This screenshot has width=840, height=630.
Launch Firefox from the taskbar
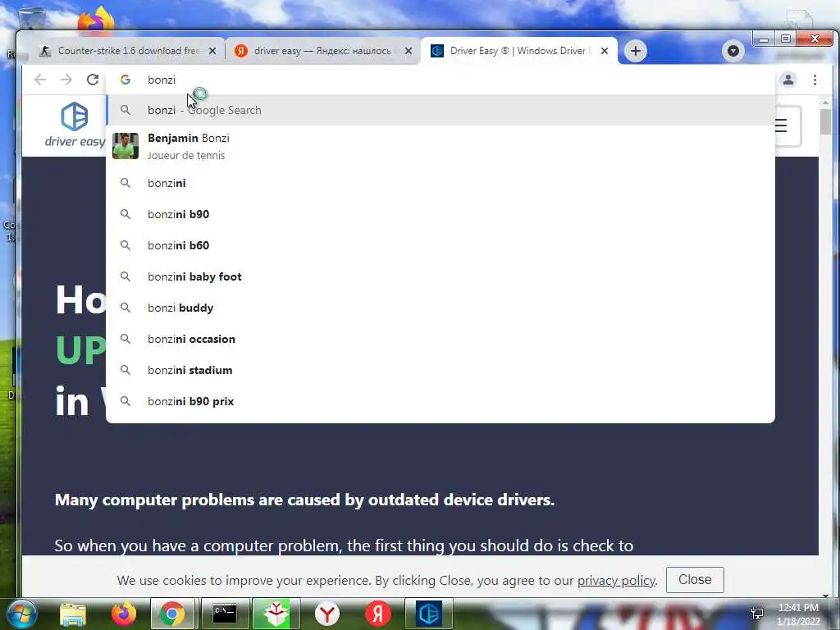[x=123, y=614]
